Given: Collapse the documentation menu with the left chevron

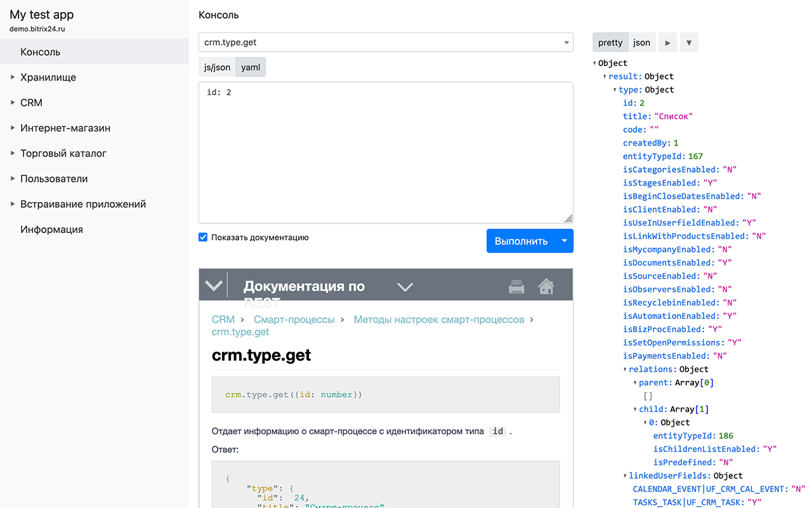Looking at the screenshot, I should point(214,286).
